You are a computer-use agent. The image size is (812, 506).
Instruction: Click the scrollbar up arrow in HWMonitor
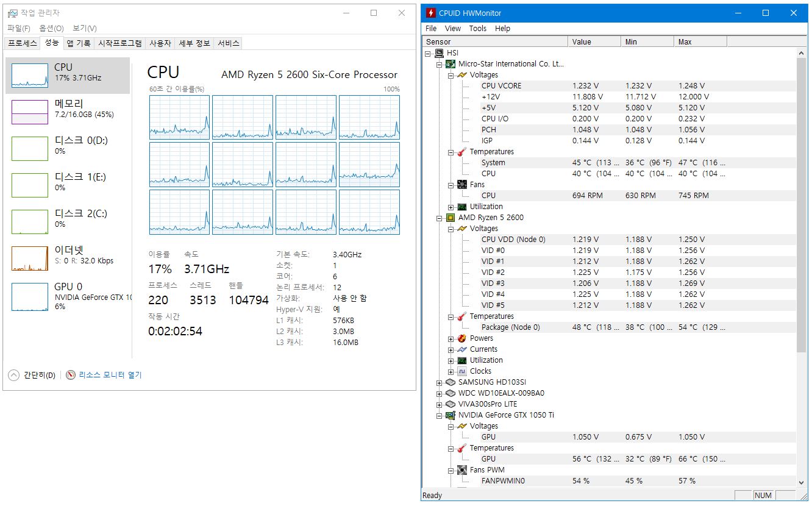coord(802,53)
